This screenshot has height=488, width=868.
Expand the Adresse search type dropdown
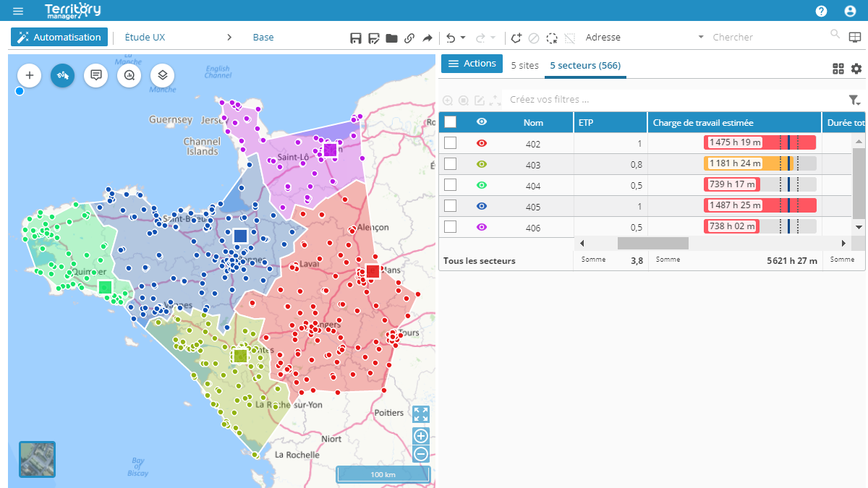700,38
